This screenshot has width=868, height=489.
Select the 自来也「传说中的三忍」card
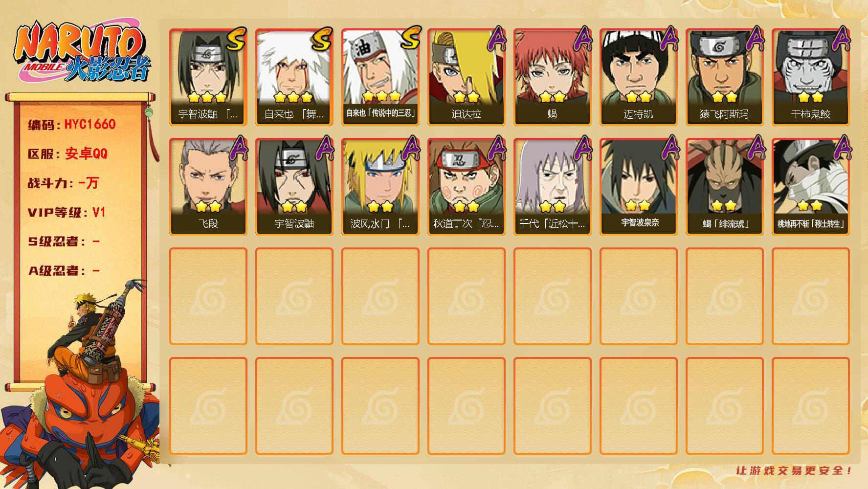pos(380,77)
